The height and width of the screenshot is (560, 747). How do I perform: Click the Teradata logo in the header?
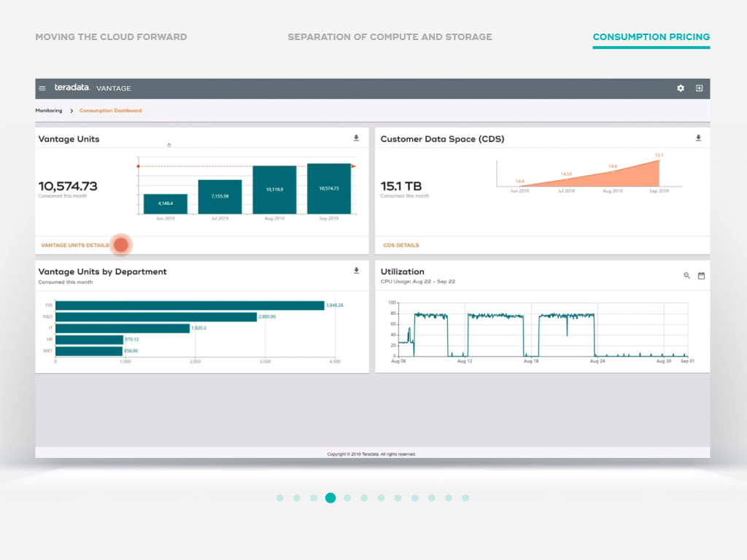click(x=71, y=87)
